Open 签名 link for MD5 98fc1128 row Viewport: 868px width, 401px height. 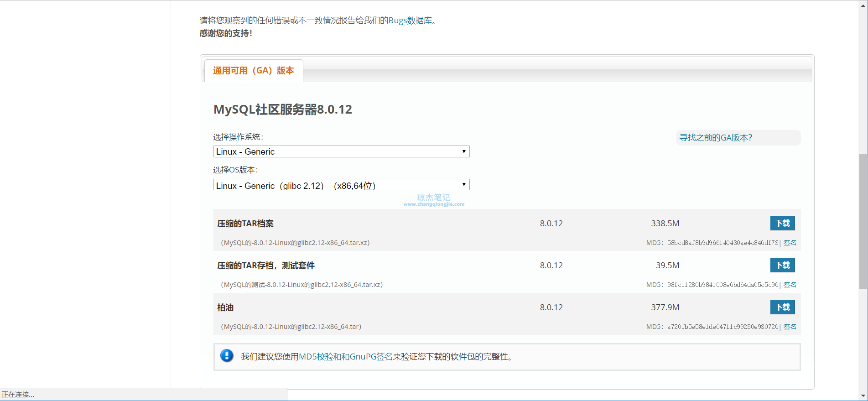790,285
